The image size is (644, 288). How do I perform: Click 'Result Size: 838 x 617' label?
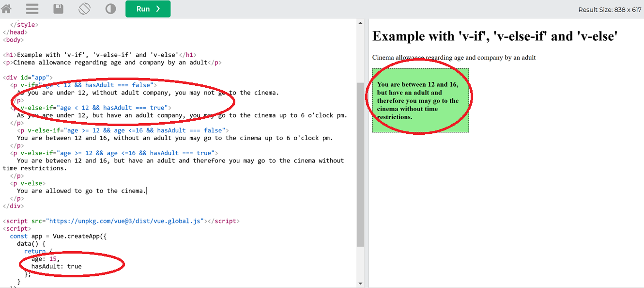610,10
